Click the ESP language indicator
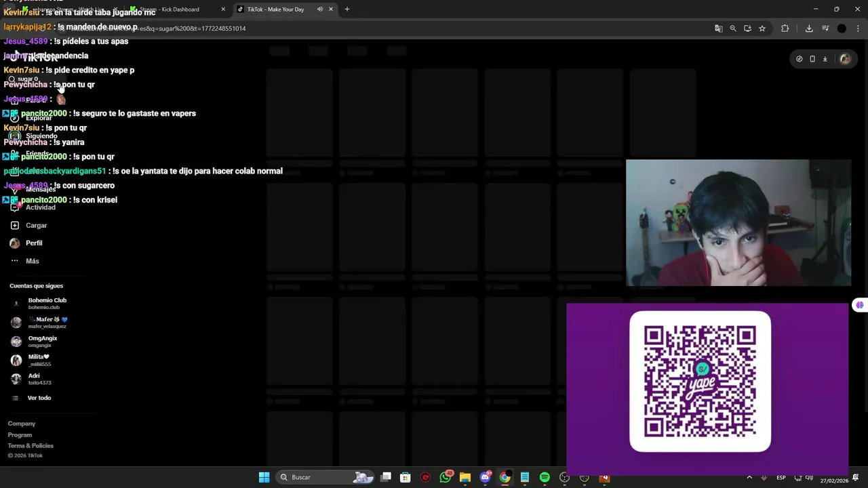The height and width of the screenshot is (488, 868). (x=781, y=477)
